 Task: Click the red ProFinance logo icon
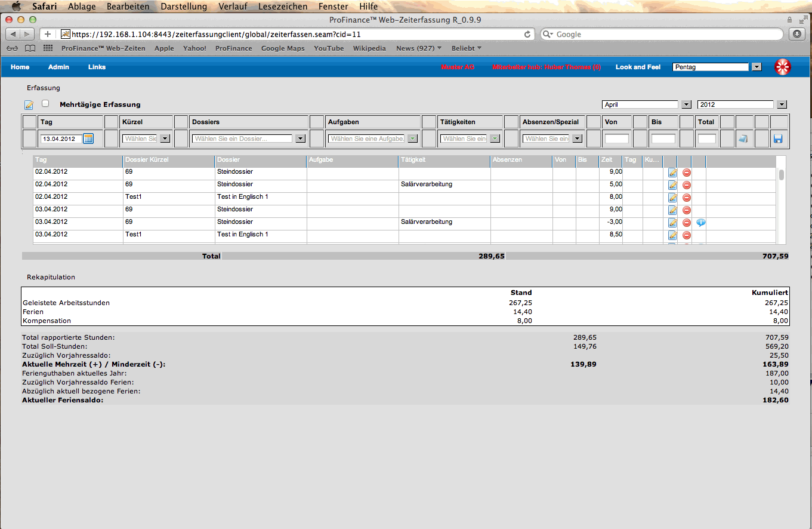pos(782,67)
